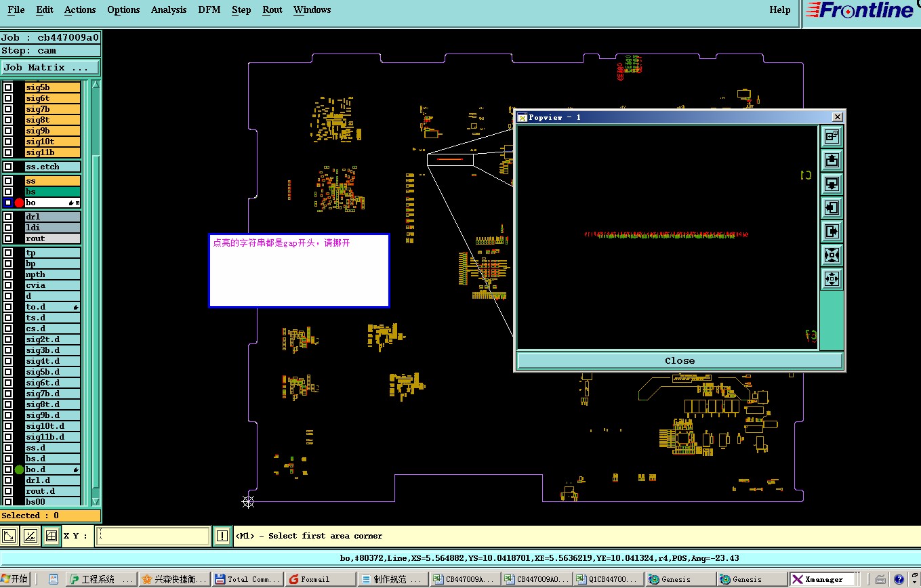Click the pan up arrow in Popview
The width and height of the screenshot is (921, 588).
pyautogui.click(x=832, y=161)
